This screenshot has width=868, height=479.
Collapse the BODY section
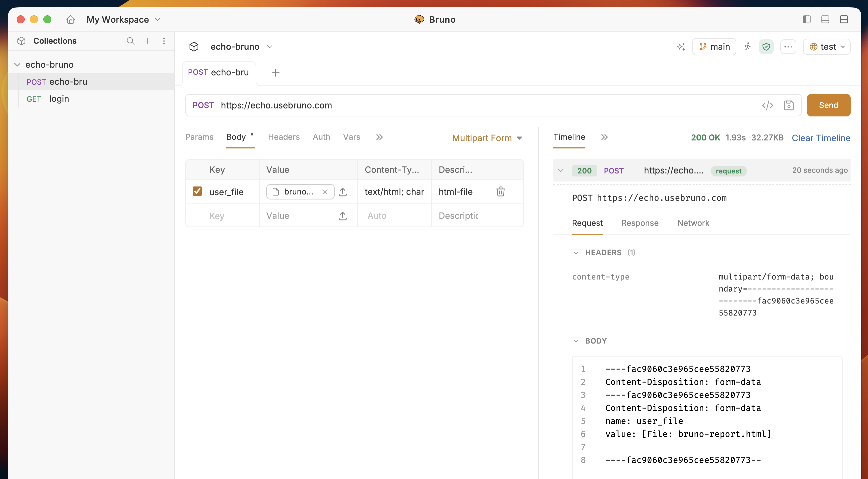click(x=576, y=341)
